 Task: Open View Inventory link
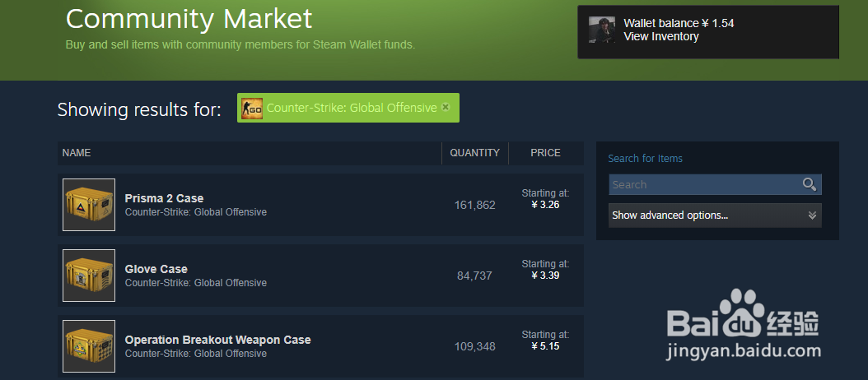pos(661,36)
